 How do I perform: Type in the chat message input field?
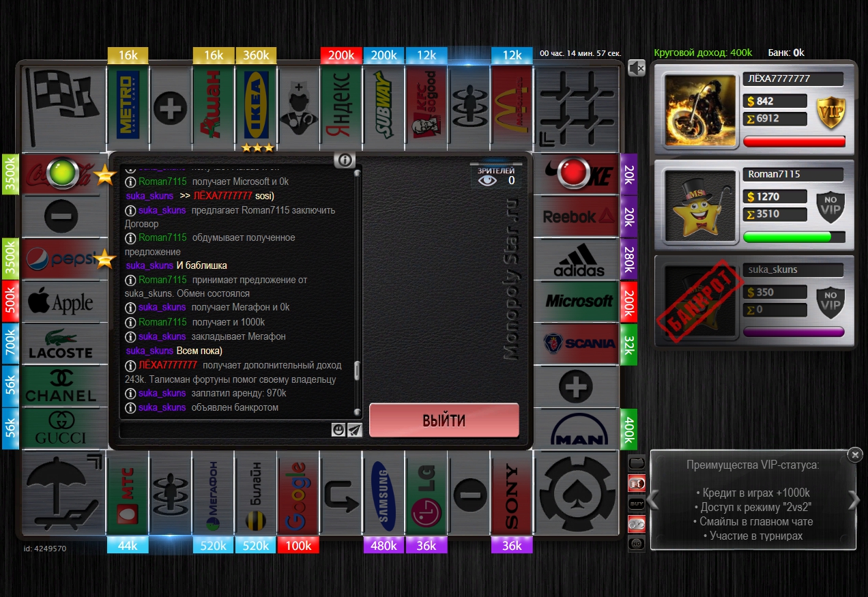click(x=225, y=431)
